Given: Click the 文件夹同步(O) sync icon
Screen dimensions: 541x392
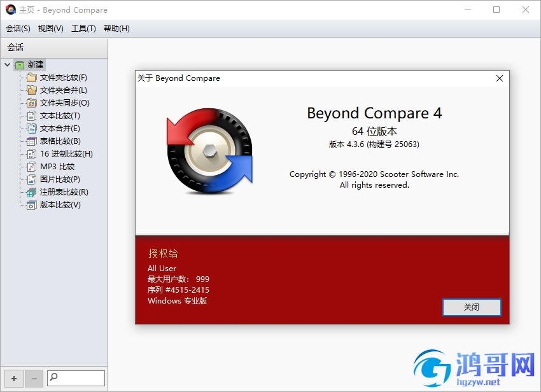Looking at the screenshot, I should pyautogui.click(x=31, y=103).
